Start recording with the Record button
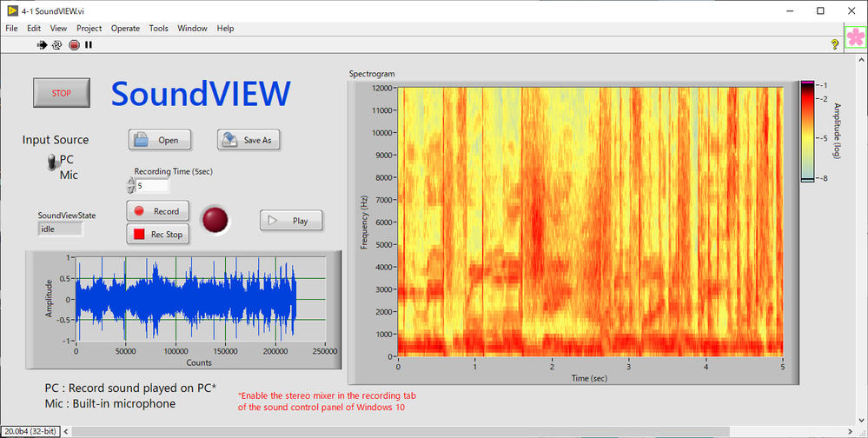 [x=158, y=211]
